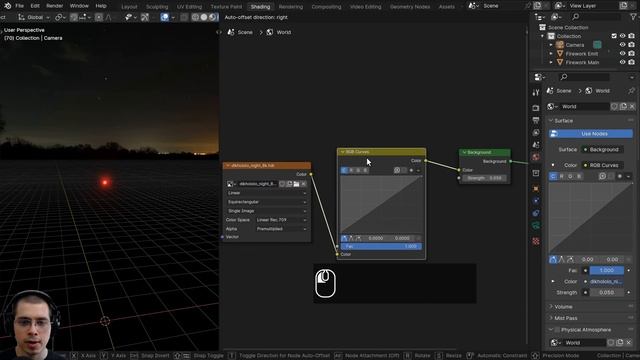Viewport: 640px width, 360px height.
Task: Collapse the Background node
Action: (x=464, y=152)
